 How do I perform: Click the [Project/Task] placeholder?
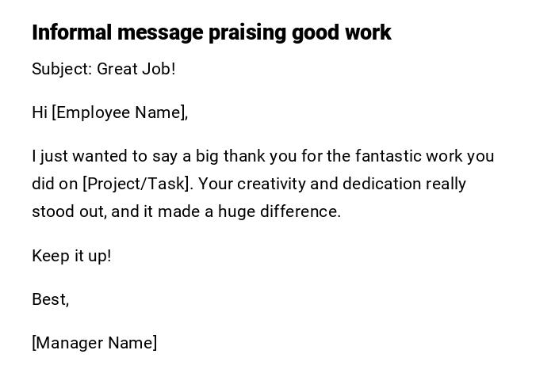click(137, 184)
